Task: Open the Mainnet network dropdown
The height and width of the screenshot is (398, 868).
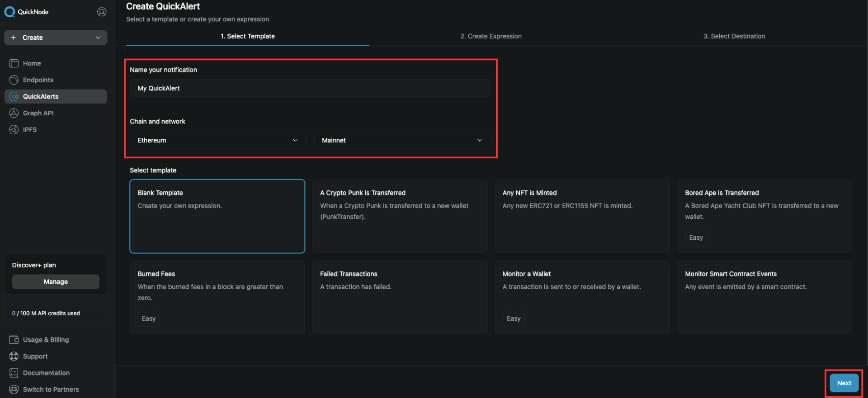Action: 402,140
